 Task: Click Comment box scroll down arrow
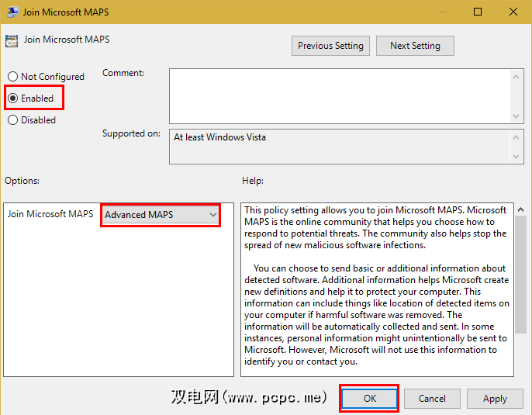(516, 116)
